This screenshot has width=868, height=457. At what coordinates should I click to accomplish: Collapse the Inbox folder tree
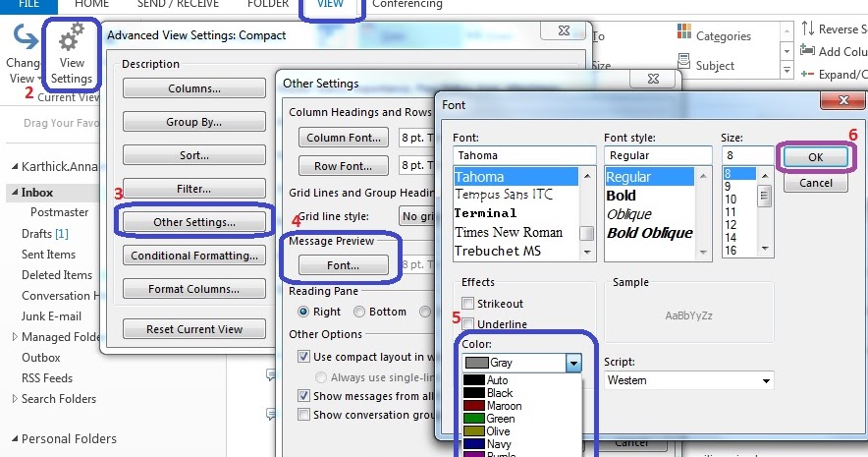(15, 193)
